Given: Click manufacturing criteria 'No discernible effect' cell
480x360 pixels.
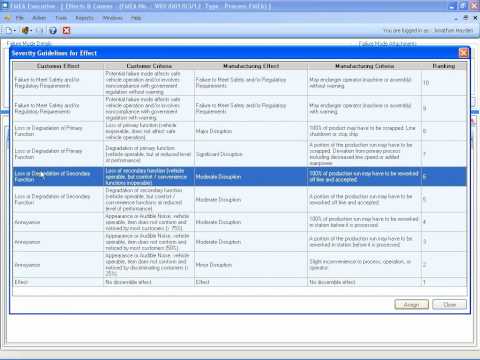Looking at the screenshot, I should coord(364,282).
